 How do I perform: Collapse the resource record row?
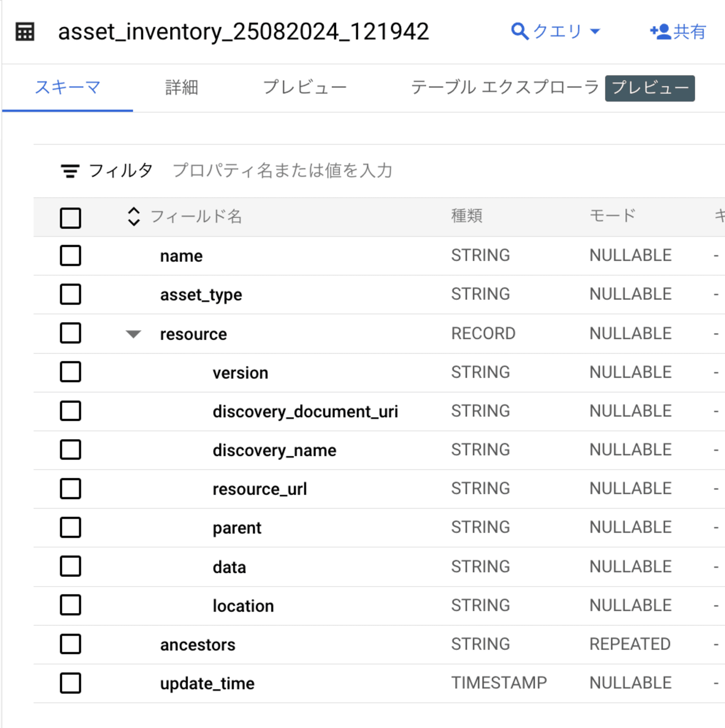click(x=134, y=334)
